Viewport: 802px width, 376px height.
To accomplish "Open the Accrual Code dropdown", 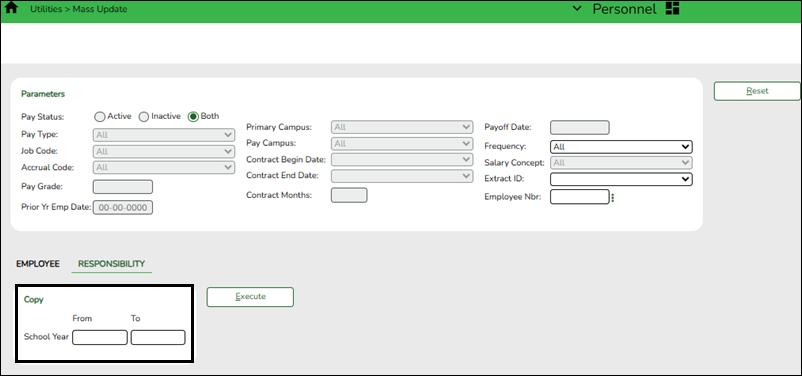I will click(x=164, y=167).
